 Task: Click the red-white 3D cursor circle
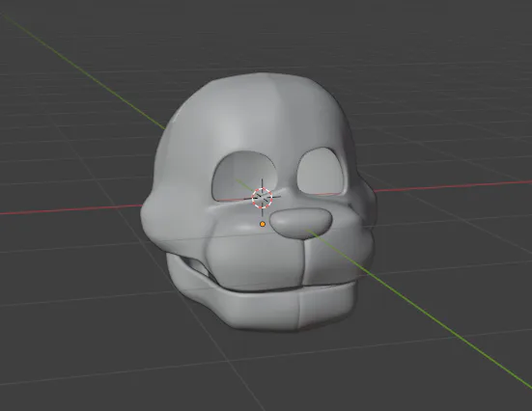coord(262,198)
